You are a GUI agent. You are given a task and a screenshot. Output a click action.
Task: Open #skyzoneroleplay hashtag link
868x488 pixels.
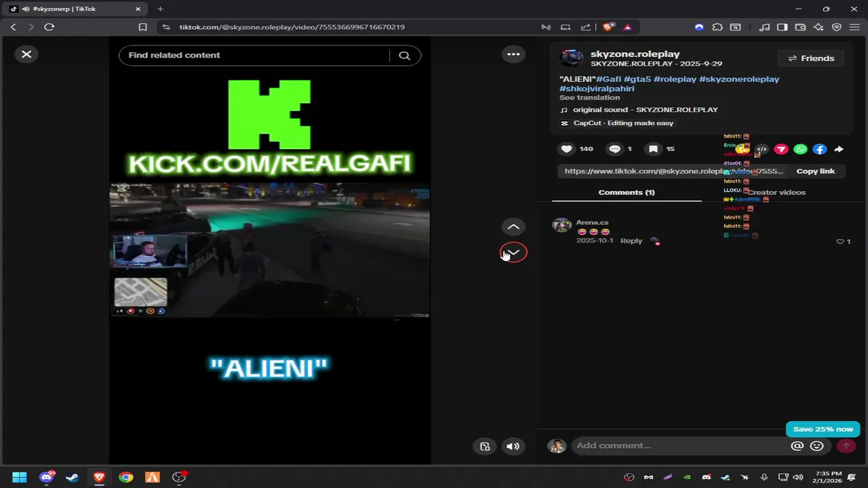click(x=739, y=79)
